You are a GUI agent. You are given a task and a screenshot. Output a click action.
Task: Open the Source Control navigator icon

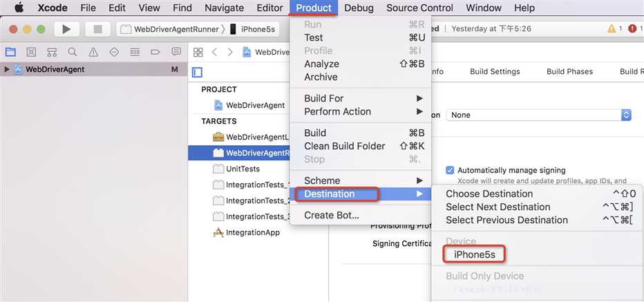[x=31, y=53]
